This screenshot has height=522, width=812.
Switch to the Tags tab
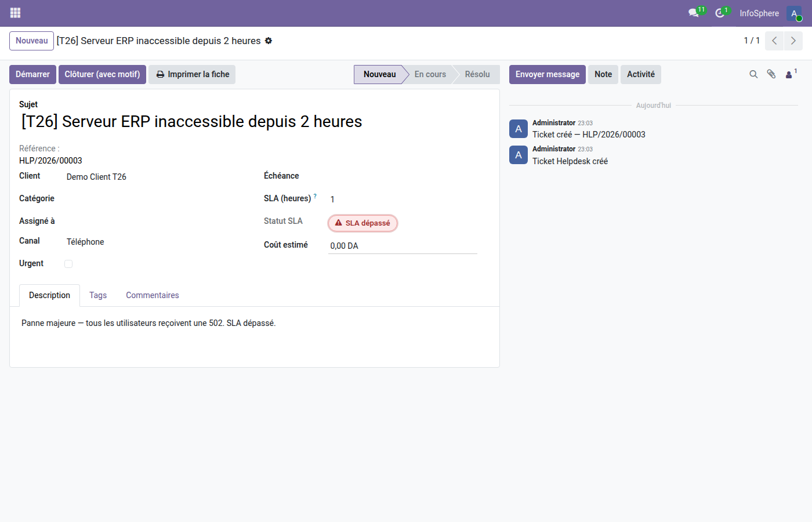click(97, 295)
